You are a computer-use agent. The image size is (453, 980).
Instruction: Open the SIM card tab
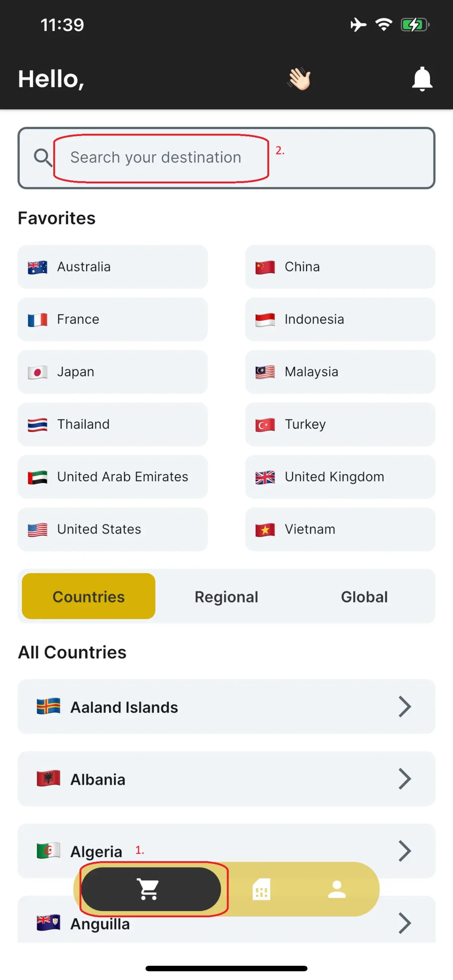(261, 889)
